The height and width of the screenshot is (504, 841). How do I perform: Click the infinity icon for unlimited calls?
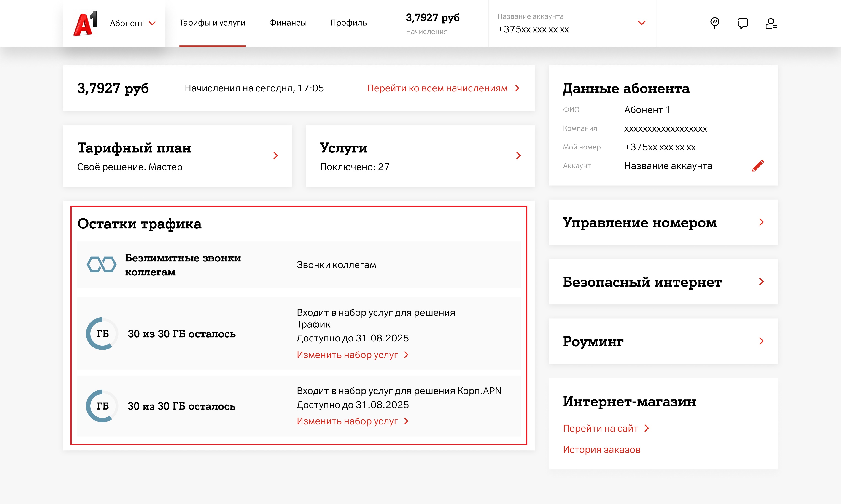pyautogui.click(x=101, y=264)
